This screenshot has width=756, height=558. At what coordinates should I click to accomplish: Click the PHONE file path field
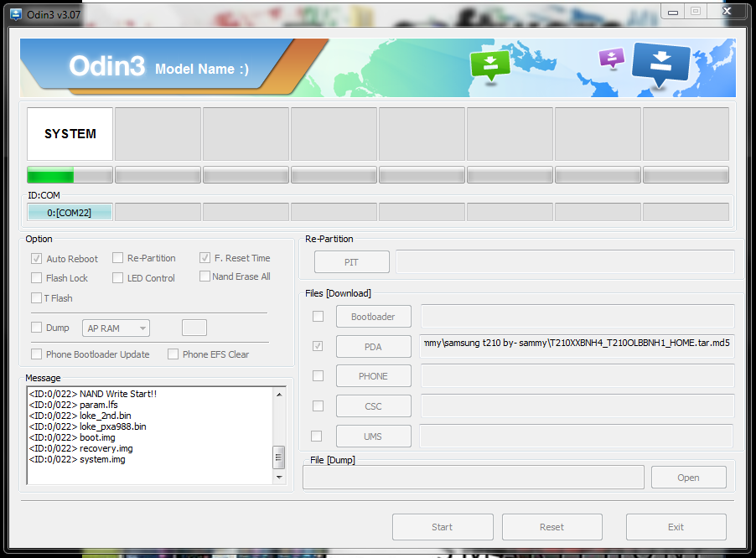(577, 375)
